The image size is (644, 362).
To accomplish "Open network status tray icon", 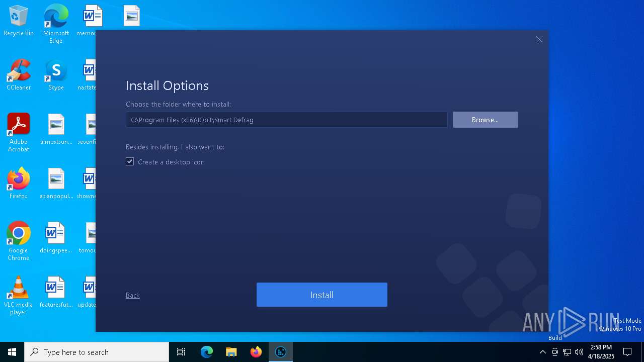I will (567, 352).
